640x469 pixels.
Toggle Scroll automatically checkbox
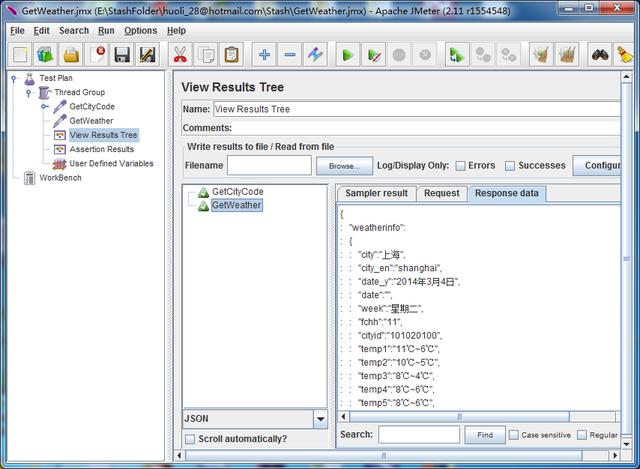[x=190, y=439]
